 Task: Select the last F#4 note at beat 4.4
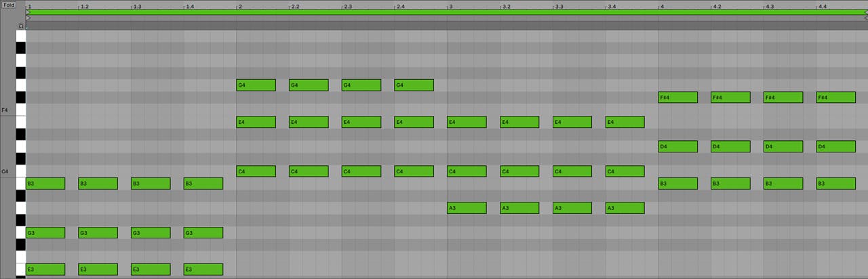(835, 98)
